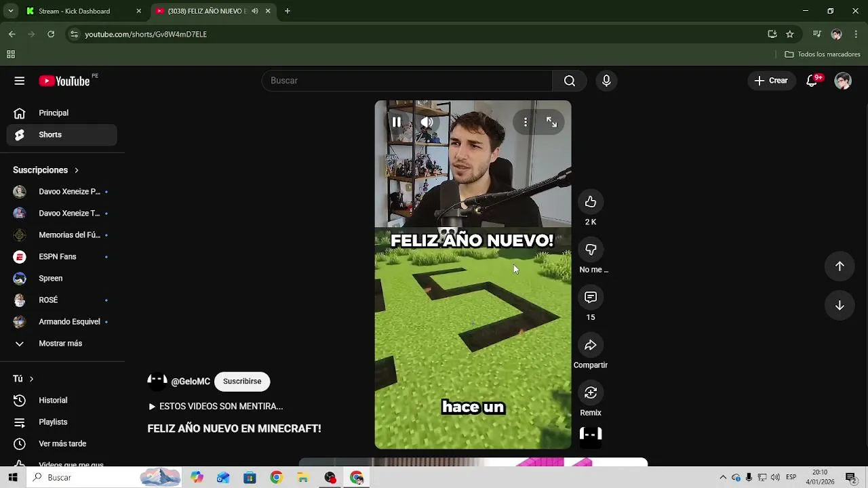Image resolution: width=868 pixels, height=488 pixels.
Task: Subscribe to @GeloMC with Suscribirse
Action: coord(242,382)
